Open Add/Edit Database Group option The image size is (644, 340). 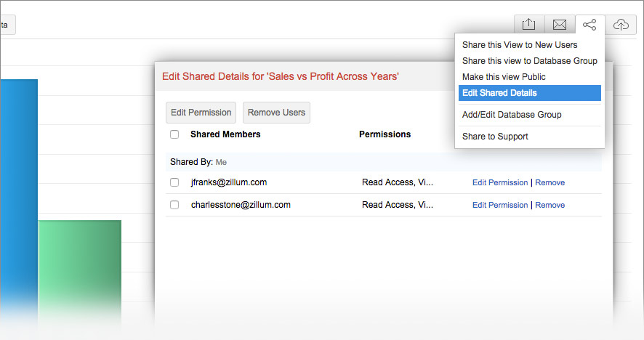(x=512, y=115)
